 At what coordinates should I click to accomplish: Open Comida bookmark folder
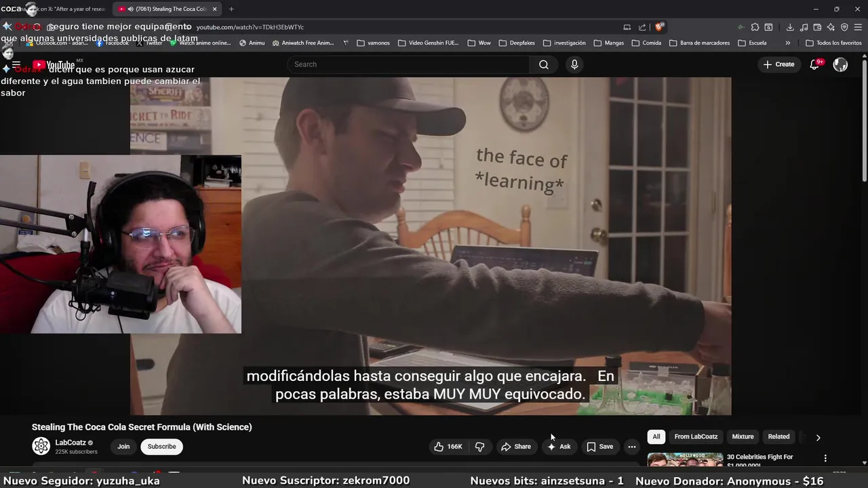(x=646, y=43)
